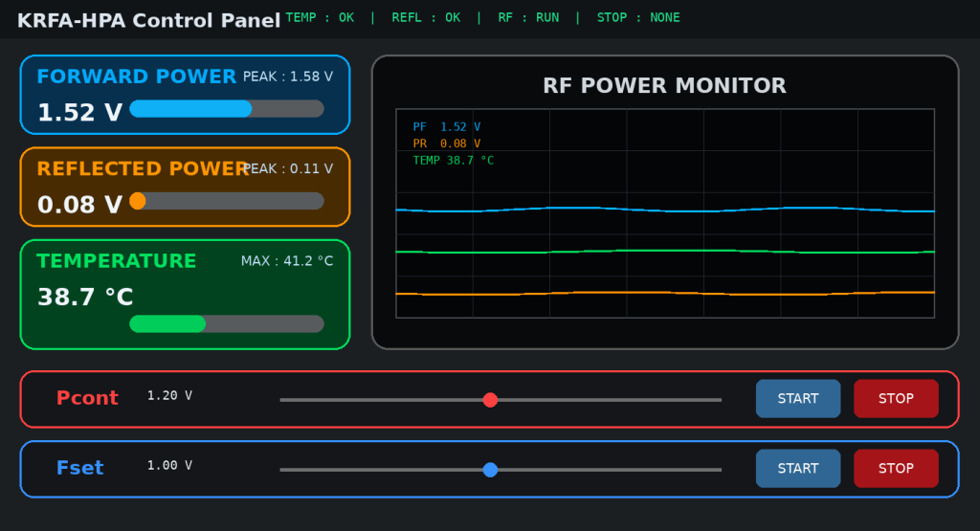Click the Fset 1.00 V value
Screen dimensions: 980x531
(170, 465)
